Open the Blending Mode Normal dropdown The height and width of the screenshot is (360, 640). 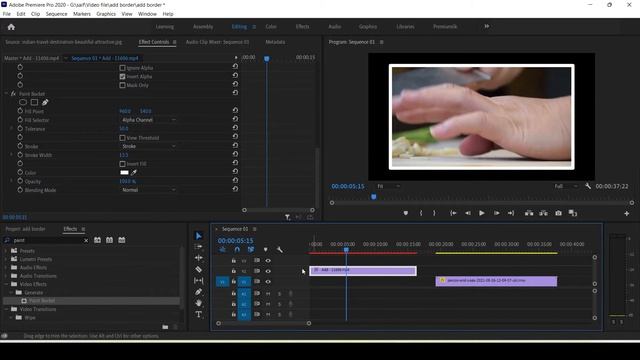pos(149,190)
